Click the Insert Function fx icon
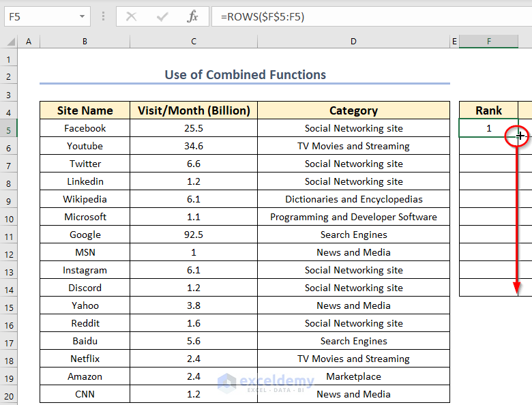532x405 pixels. click(193, 17)
